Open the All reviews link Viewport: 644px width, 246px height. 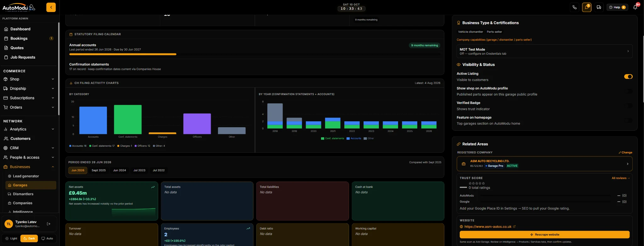click(x=621, y=178)
